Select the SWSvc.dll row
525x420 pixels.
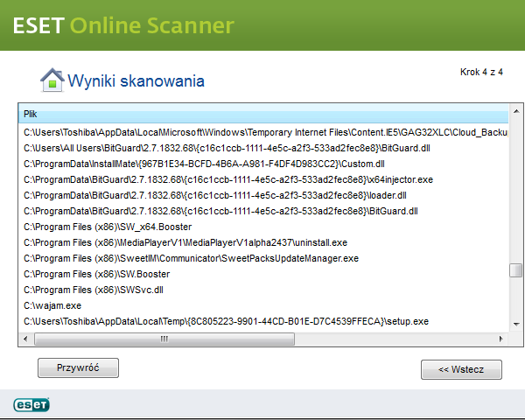(x=263, y=290)
